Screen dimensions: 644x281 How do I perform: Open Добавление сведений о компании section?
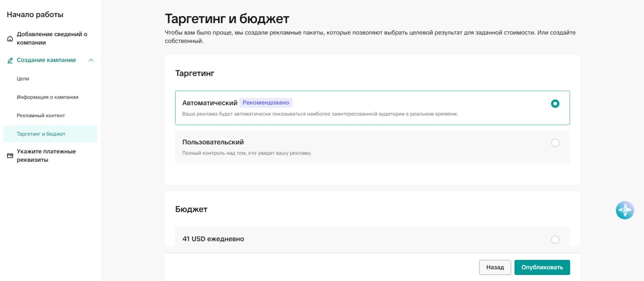52,39
